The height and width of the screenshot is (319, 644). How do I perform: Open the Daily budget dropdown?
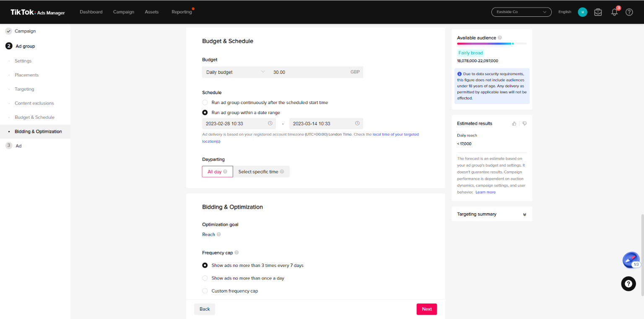[x=235, y=72]
